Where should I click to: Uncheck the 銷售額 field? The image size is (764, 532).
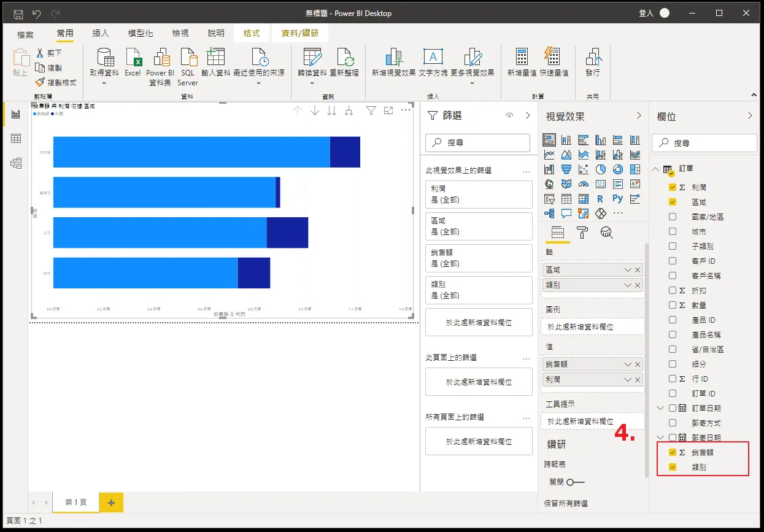coord(673,452)
